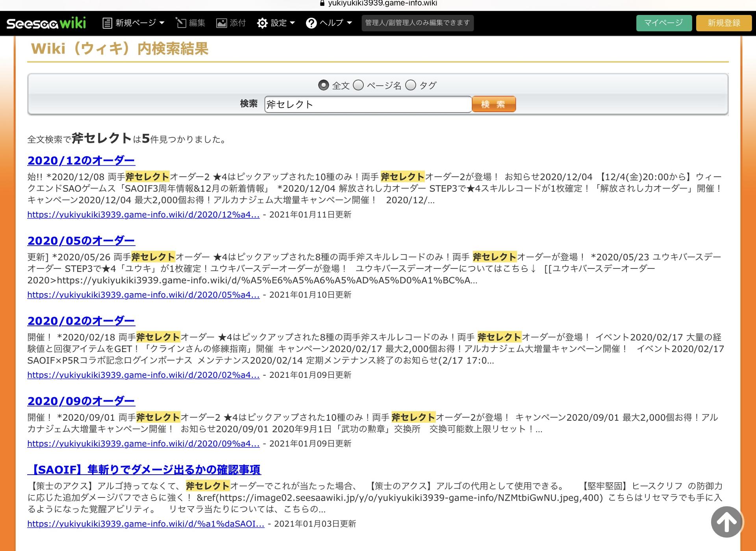Open the 新規ページ dropdown menu
This screenshot has width=756, height=551.
(133, 23)
